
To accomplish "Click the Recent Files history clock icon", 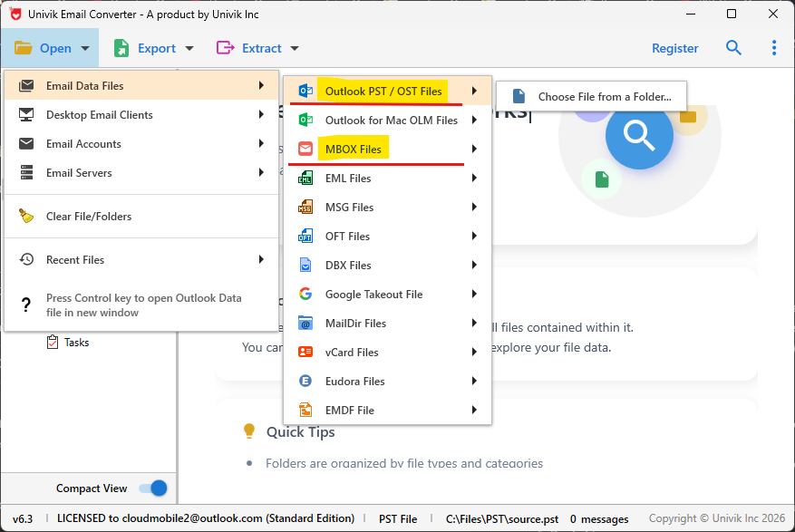I will coord(26,259).
